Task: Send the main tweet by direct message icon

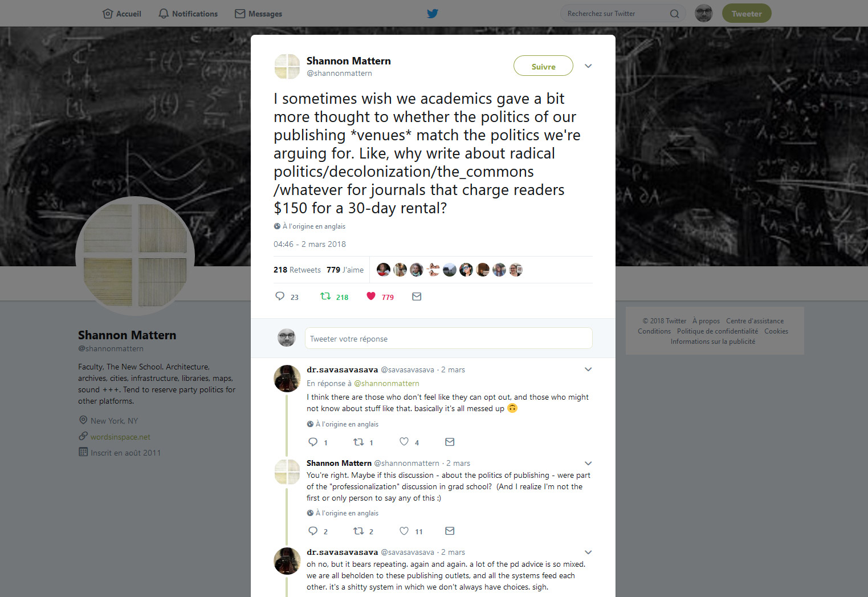Action: (x=417, y=297)
